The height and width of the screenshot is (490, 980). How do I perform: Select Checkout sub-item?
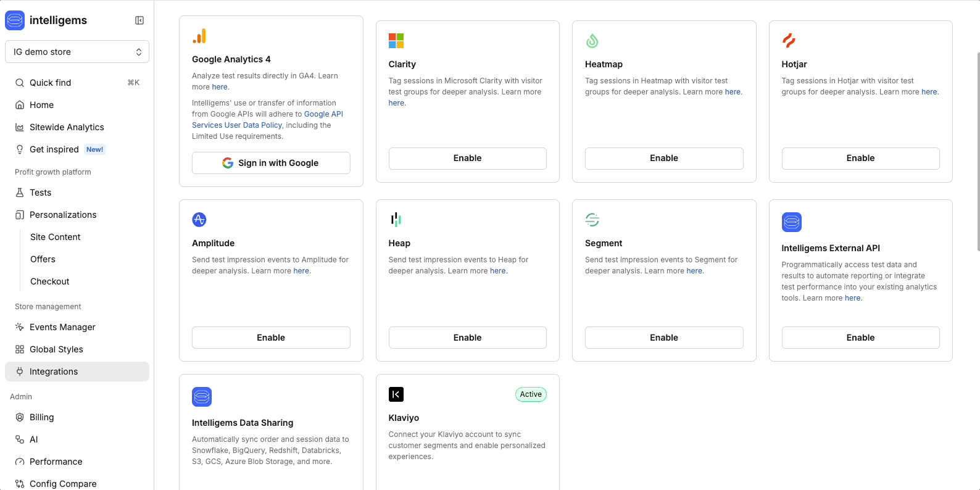50,281
